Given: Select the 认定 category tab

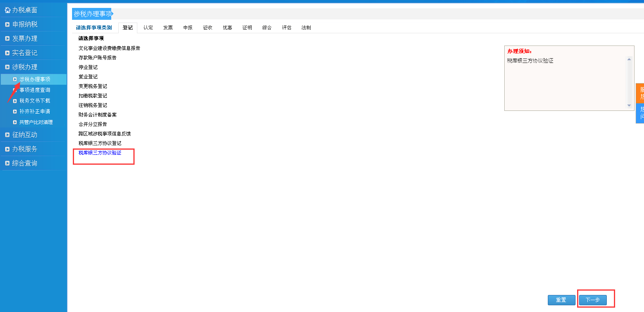Looking at the screenshot, I should [x=148, y=28].
